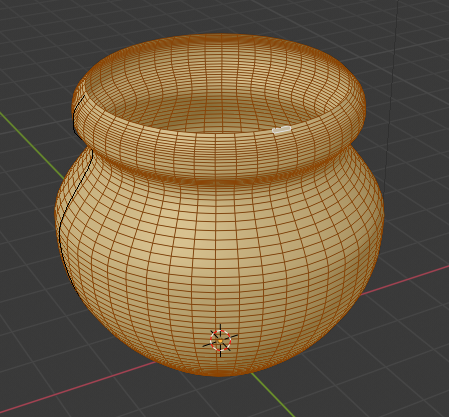Click the black seam edge on pot's side
Screen dimensions: 449x417
(x=71, y=200)
